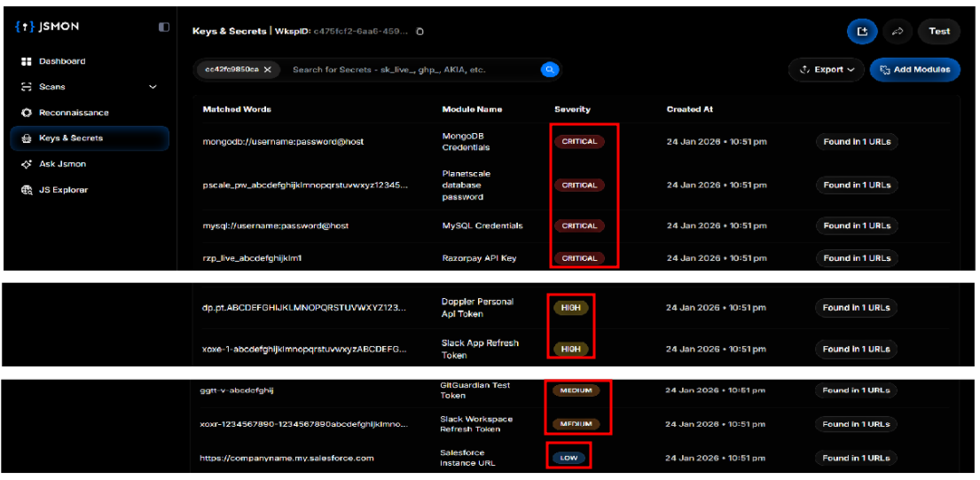
Task: Click the LOW severity badge for Salesforce
Action: coord(568,458)
